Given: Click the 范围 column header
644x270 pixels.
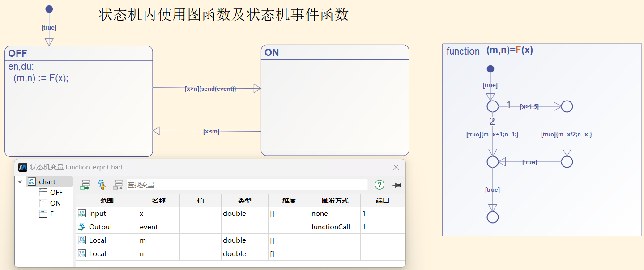Looking at the screenshot, I should [x=107, y=201].
